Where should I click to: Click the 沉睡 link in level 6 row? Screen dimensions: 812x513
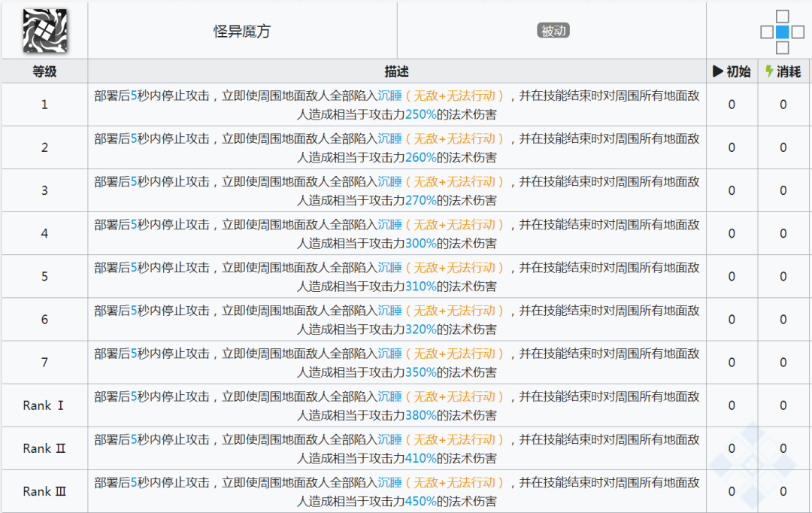pos(389,311)
